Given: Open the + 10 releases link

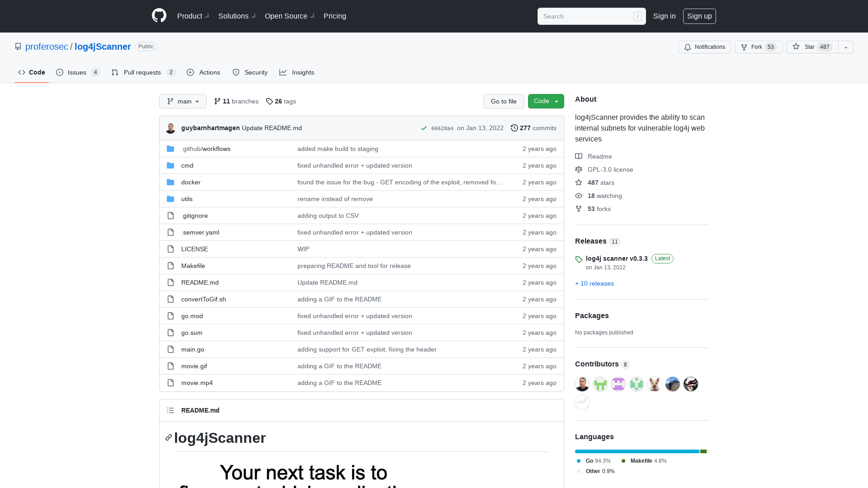Looking at the screenshot, I should coord(594,283).
